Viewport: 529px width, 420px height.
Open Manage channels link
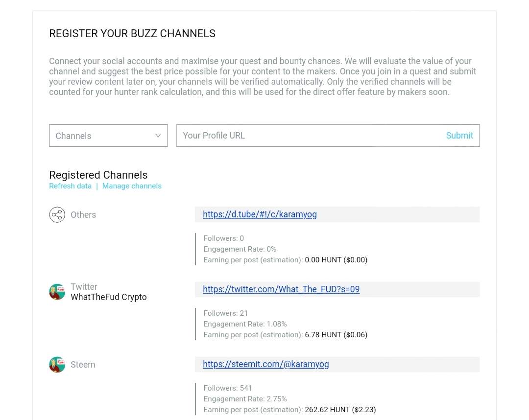[132, 186]
